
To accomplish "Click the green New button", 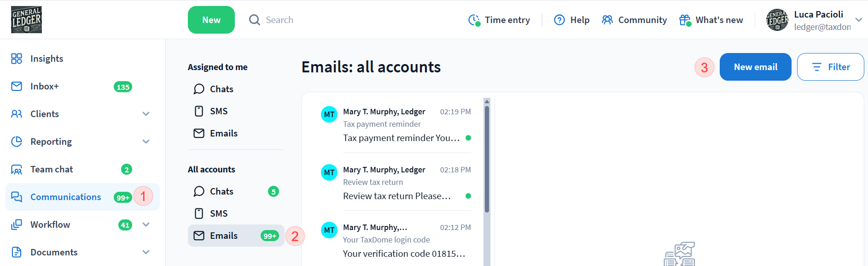I will click(211, 20).
